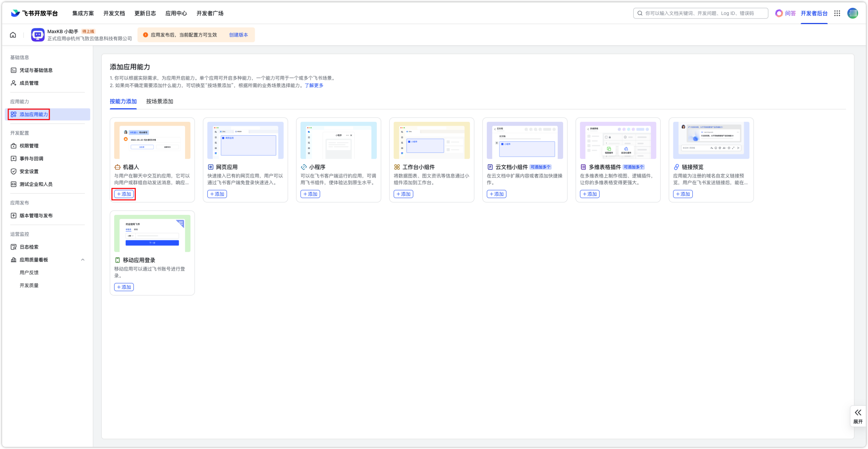Click the 创建版本 link

pyautogui.click(x=238, y=35)
